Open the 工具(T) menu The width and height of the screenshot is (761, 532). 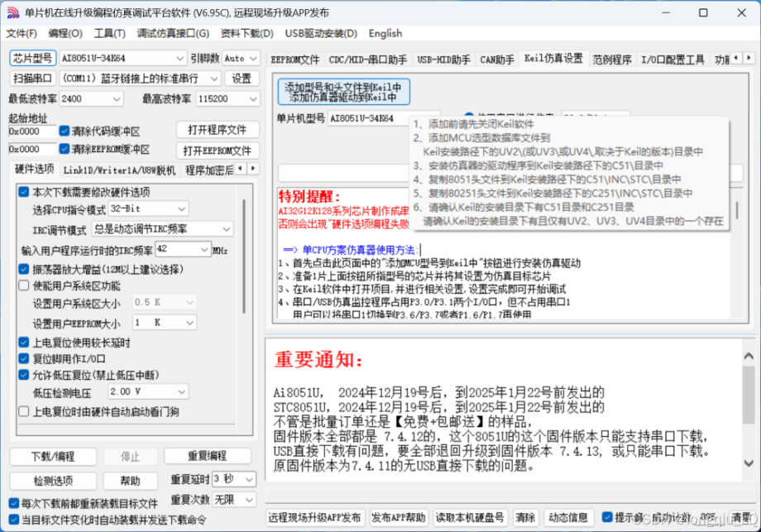[110, 33]
